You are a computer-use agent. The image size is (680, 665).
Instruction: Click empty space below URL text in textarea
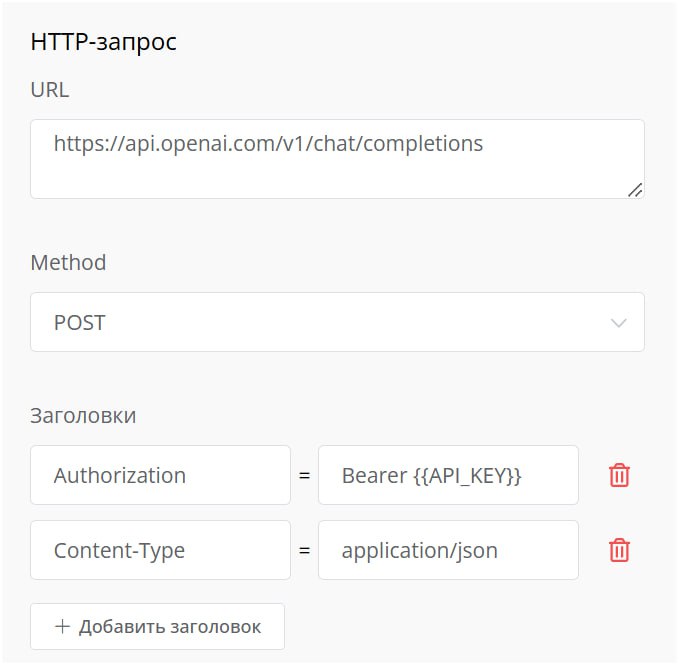click(x=300, y=178)
